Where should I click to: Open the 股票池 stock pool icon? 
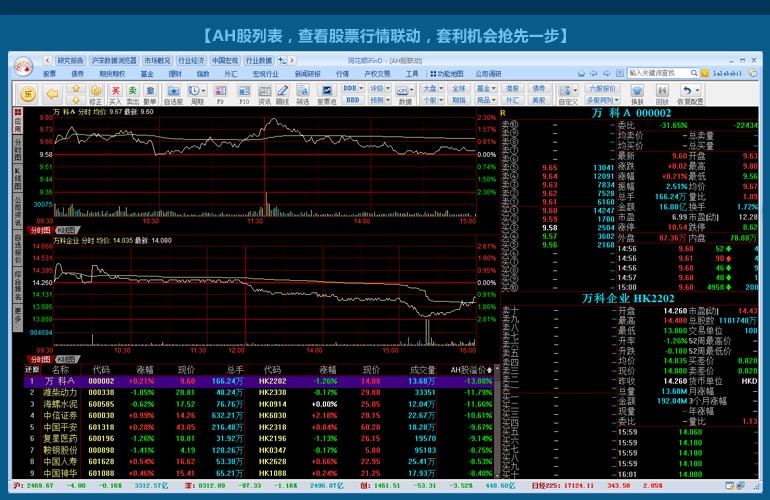point(326,92)
